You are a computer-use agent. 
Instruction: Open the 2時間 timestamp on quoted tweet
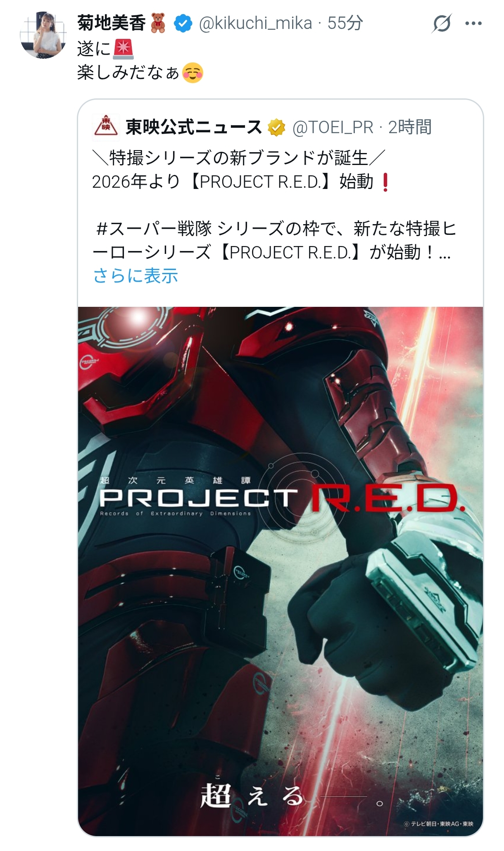click(x=410, y=127)
